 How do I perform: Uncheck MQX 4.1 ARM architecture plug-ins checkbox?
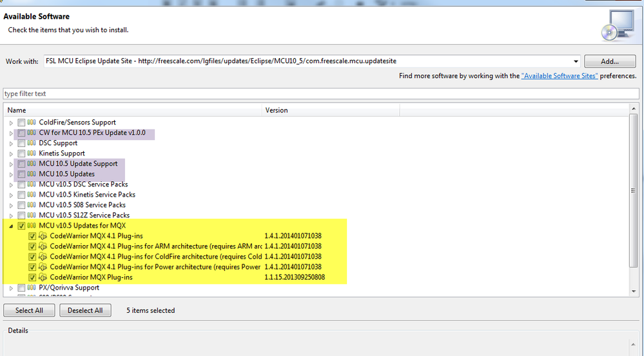click(x=32, y=246)
